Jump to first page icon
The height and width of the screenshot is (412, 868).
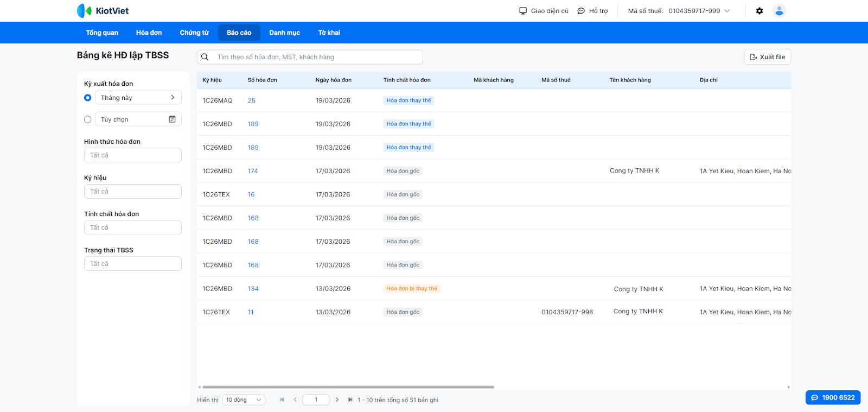click(x=282, y=400)
